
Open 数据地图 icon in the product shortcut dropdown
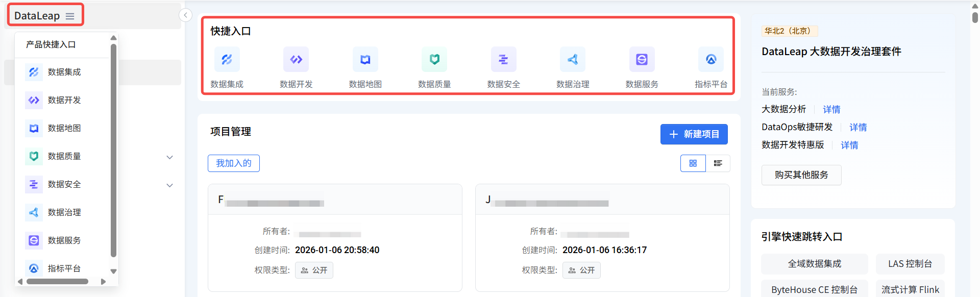[x=34, y=128]
